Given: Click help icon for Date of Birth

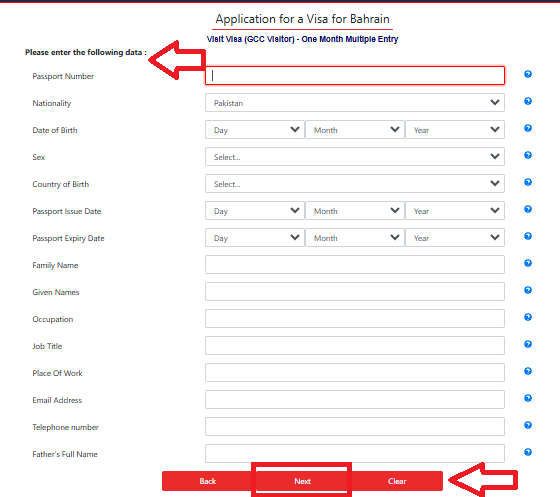Looking at the screenshot, I should [528, 128].
